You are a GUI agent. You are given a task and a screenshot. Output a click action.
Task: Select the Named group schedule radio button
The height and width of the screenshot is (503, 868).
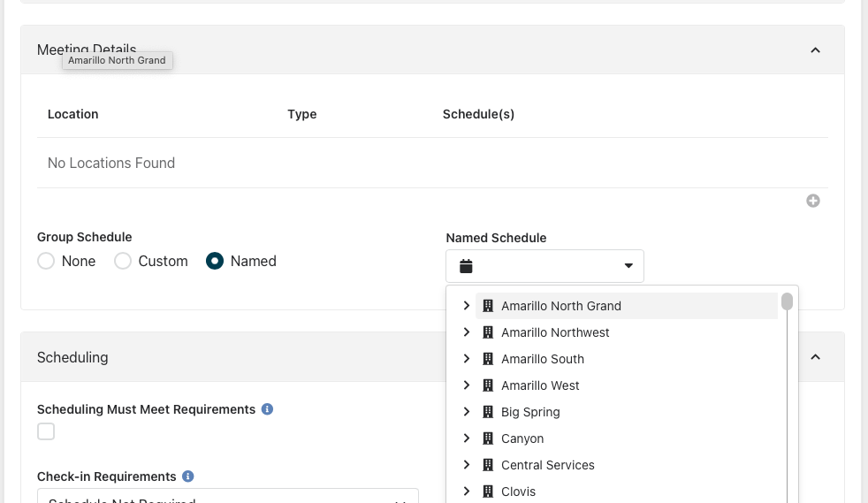pyautogui.click(x=215, y=261)
